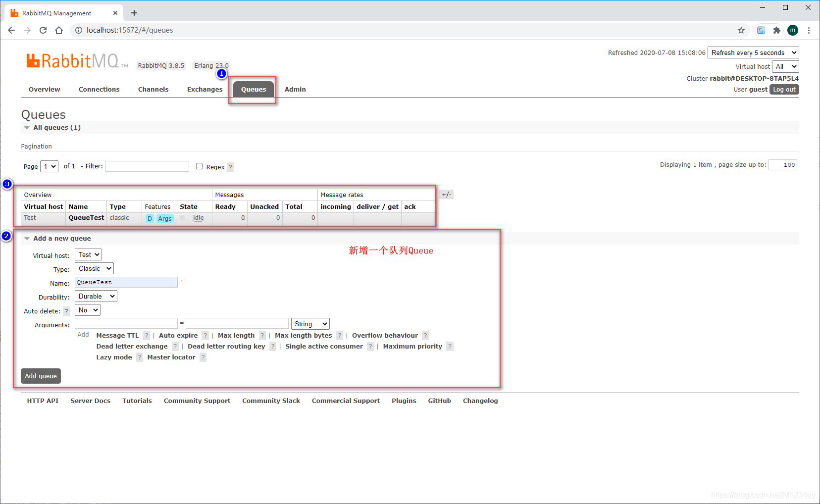
Task: Show help for Dead letter exchange
Action: [x=175, y=347]
